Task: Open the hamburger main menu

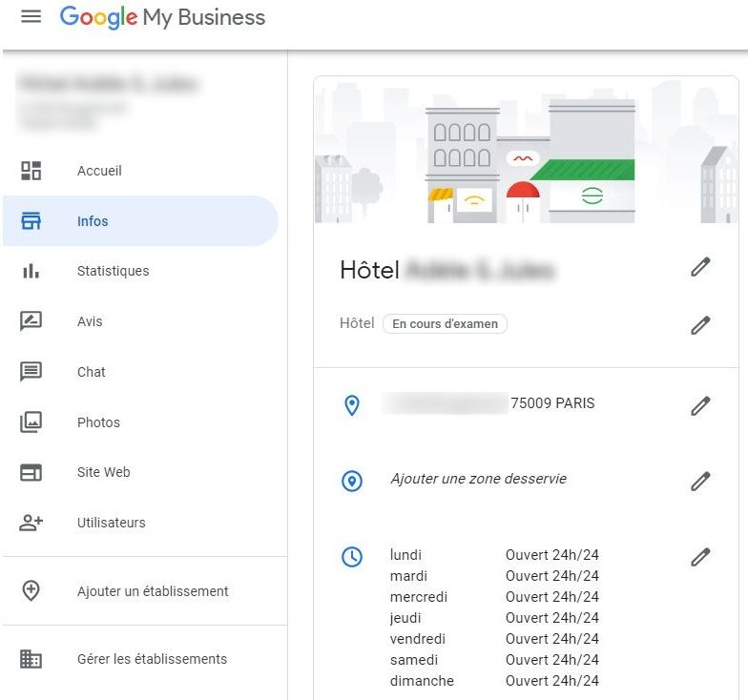Action: click(31, 17)
